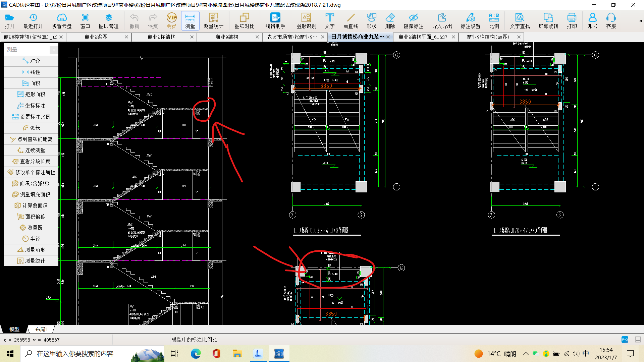The width and height of the screenshot is (644, 362).
Task: Open 测量统计 in the top toolbar
Action: (x=213, y=21)
